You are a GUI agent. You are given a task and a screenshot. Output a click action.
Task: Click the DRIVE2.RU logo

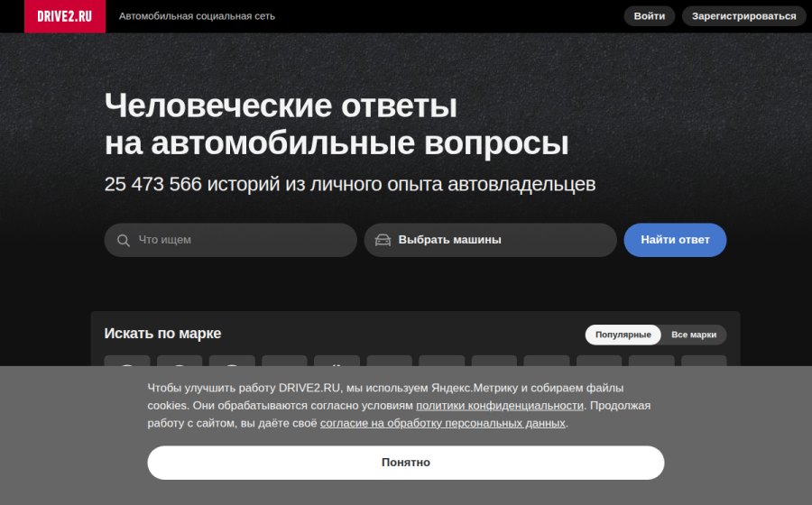tap(65, 16)
